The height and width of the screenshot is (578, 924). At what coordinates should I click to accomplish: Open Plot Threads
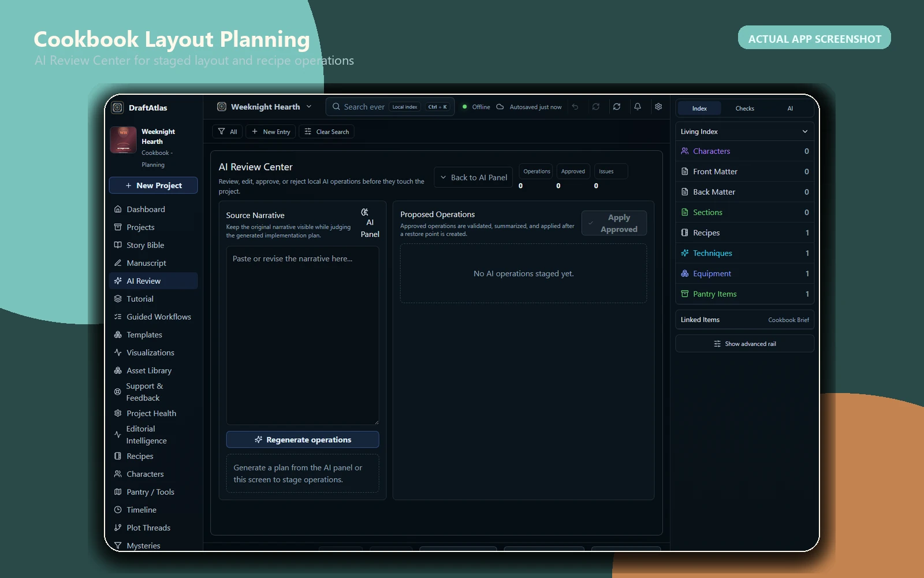click(x=153, y=528)
